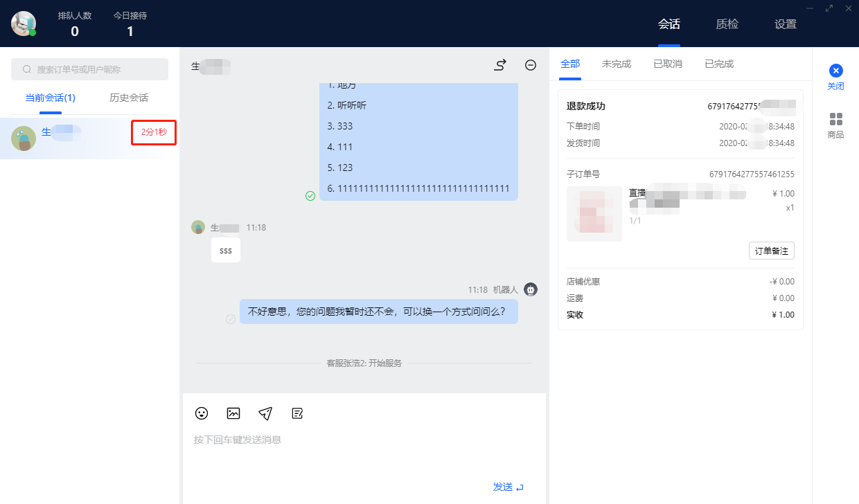859x504 pixels.
Task: Click customer avatar beside sss message
Action: click(198, 227)
